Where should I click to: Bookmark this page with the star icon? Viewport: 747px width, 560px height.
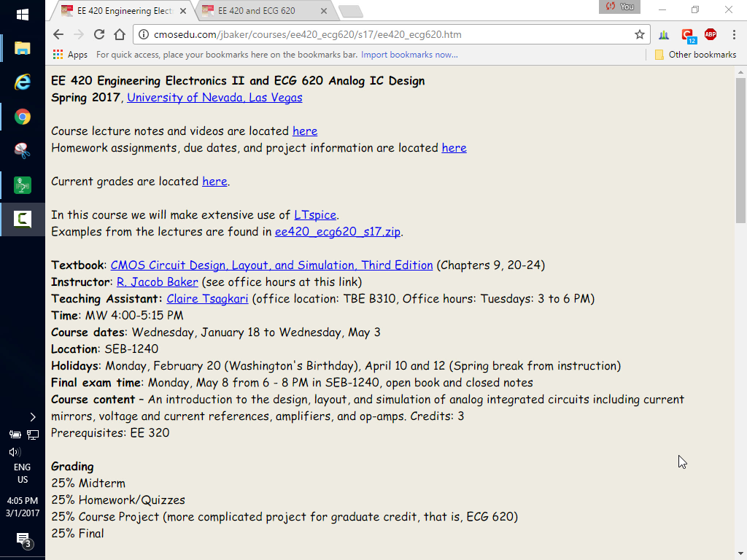(x=639, y=34)
